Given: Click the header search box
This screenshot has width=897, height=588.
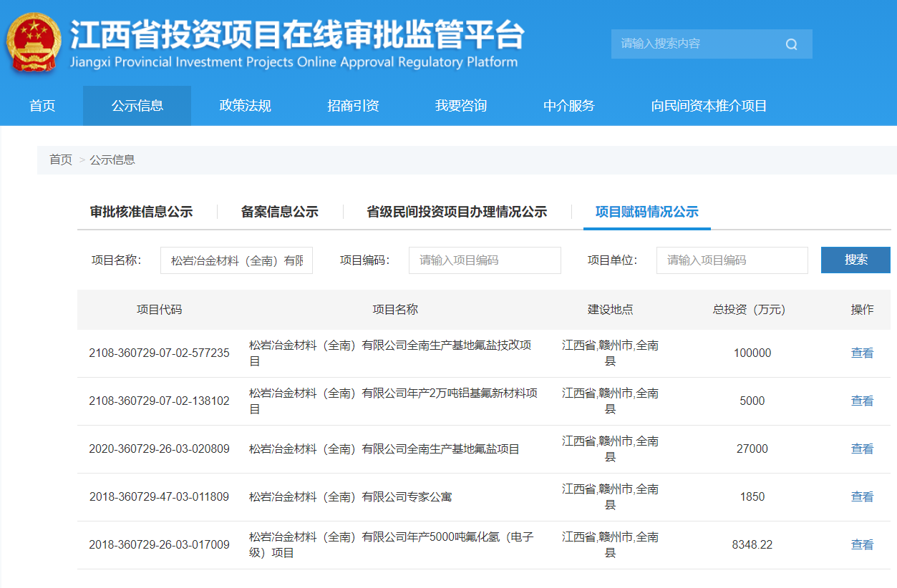Looking at the screenshot, I should 694,44.
